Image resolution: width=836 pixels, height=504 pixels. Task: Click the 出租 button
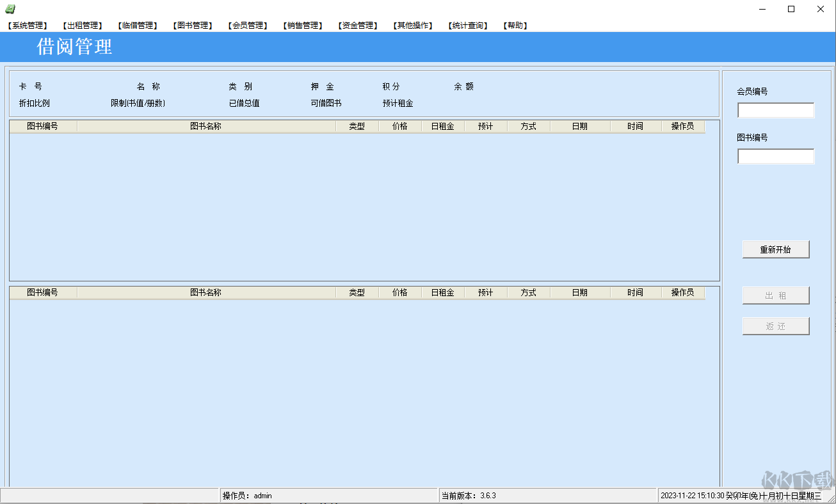[x=775, y=295]
